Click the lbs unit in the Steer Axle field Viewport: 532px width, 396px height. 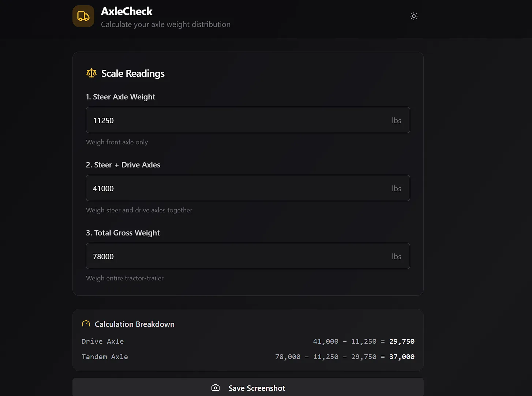pos(396,120)
